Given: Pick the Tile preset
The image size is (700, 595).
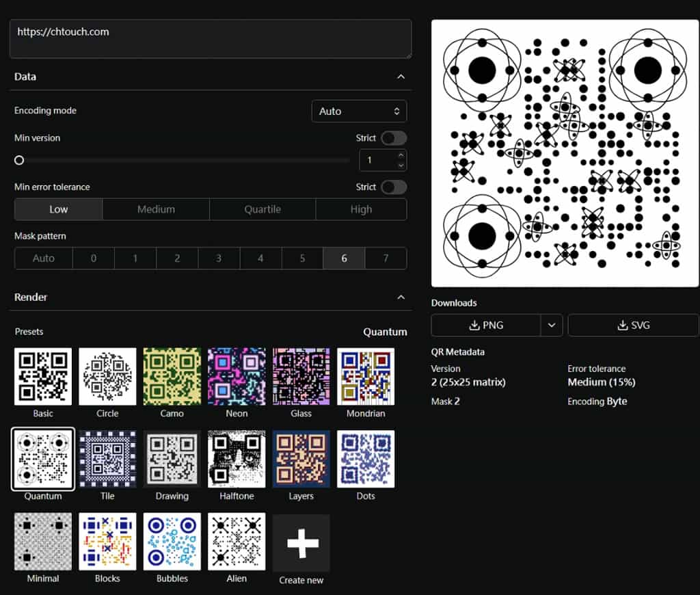Looking at the screenshot, I should tap(107, 459).
